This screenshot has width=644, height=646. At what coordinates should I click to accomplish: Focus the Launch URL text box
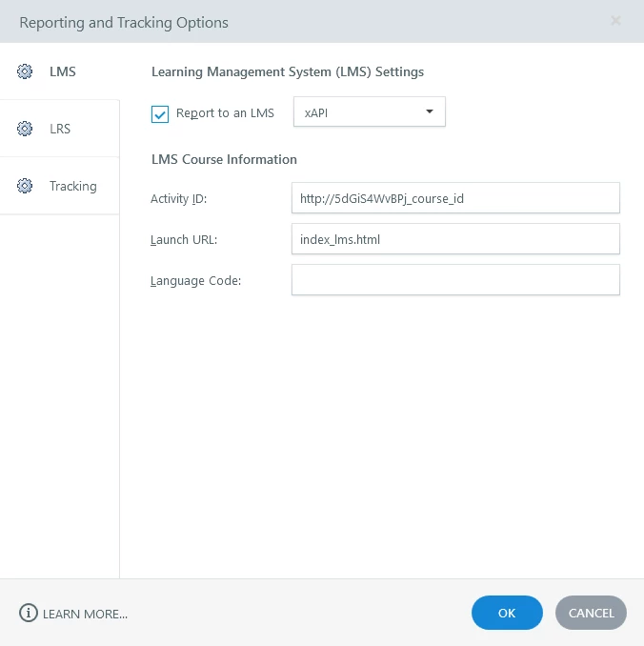[x=455, y=239]
